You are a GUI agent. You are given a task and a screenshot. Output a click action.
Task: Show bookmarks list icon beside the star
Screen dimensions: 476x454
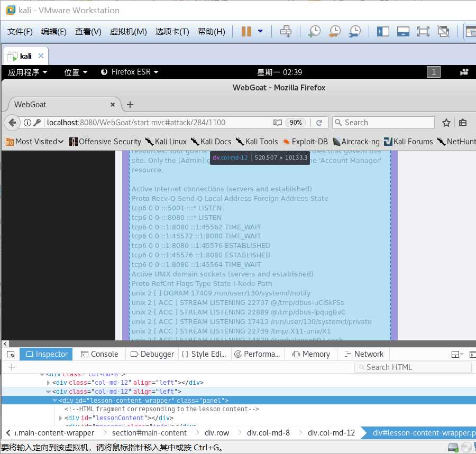tap(463, 123)
